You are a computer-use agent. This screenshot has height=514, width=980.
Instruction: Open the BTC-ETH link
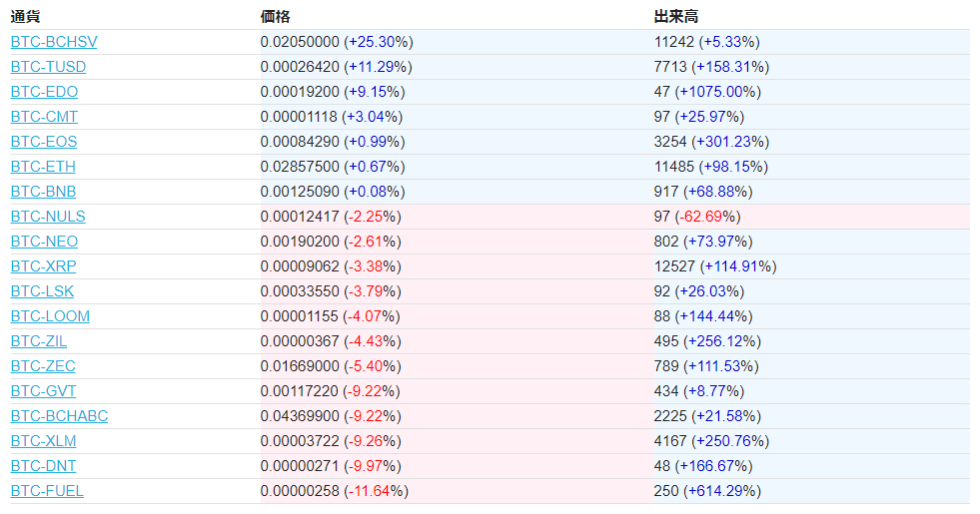click(43, 167)
